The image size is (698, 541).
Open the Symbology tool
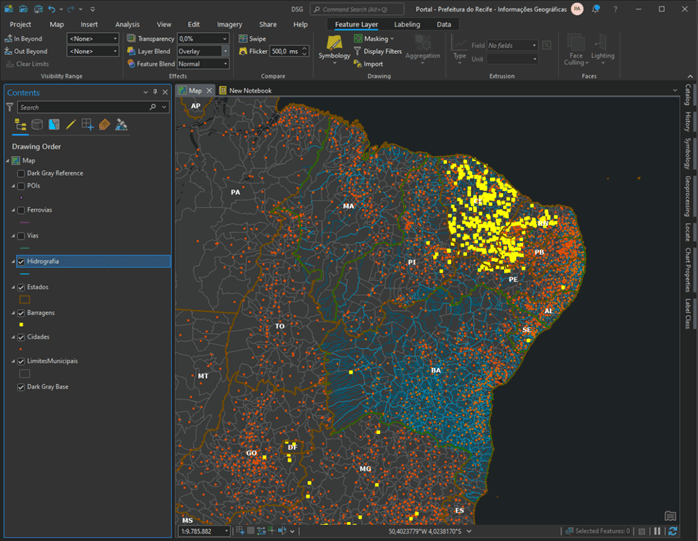pyautogui.click(x=334, y=46)
